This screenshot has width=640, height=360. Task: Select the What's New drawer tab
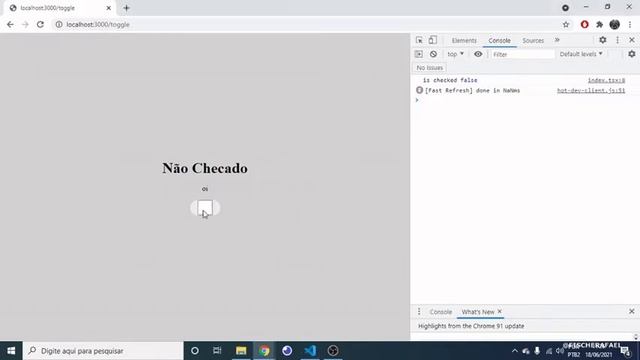(478, 312)
